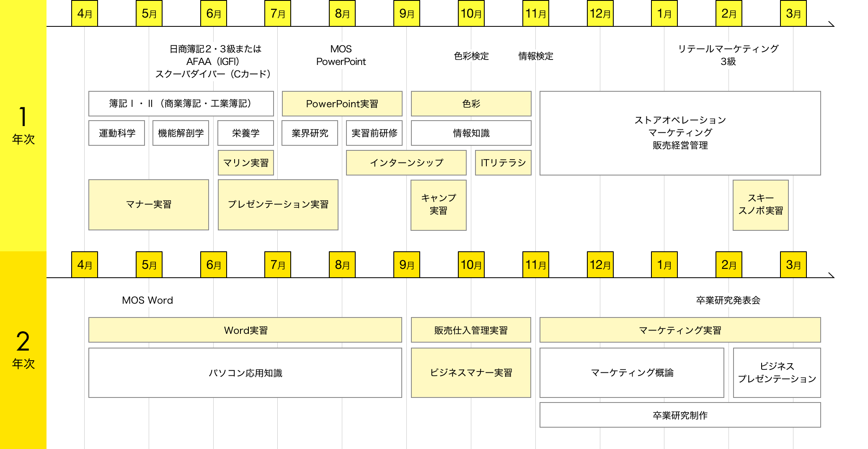Click the マーケティング概論 box
The width and height of the screenshot is (868, 449).
point(632,373)
